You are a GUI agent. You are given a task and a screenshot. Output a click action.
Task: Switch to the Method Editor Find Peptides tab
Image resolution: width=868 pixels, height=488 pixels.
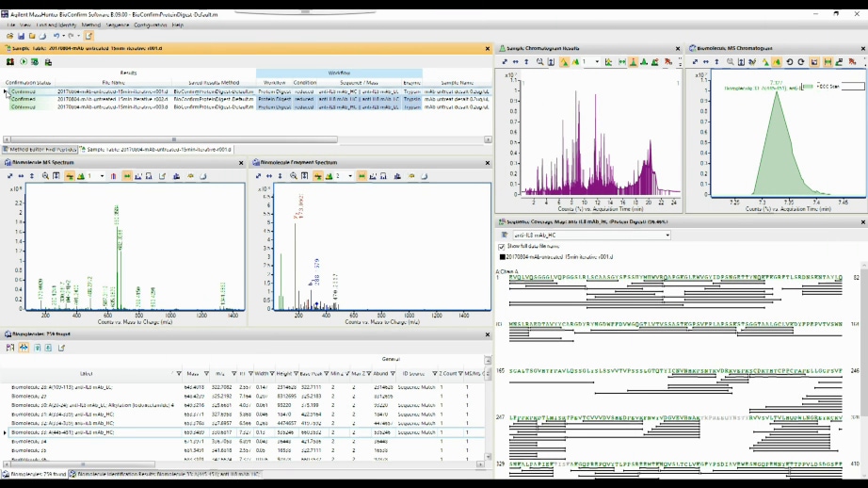[40, 149]
